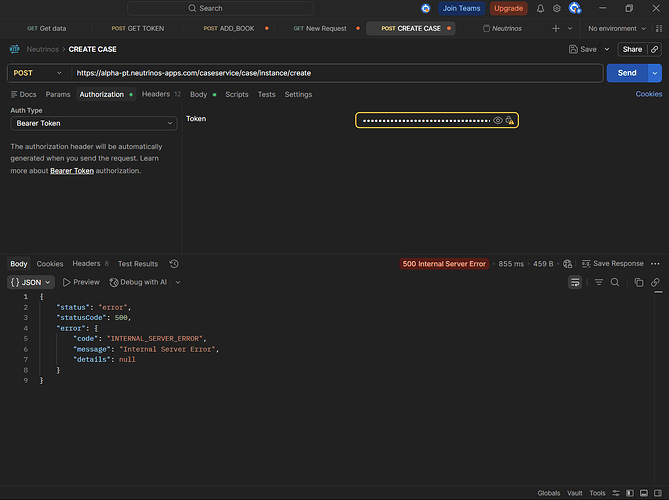The image size is (669, 500).
Task: Open the settings gear icon
Action: pos(556,9)
